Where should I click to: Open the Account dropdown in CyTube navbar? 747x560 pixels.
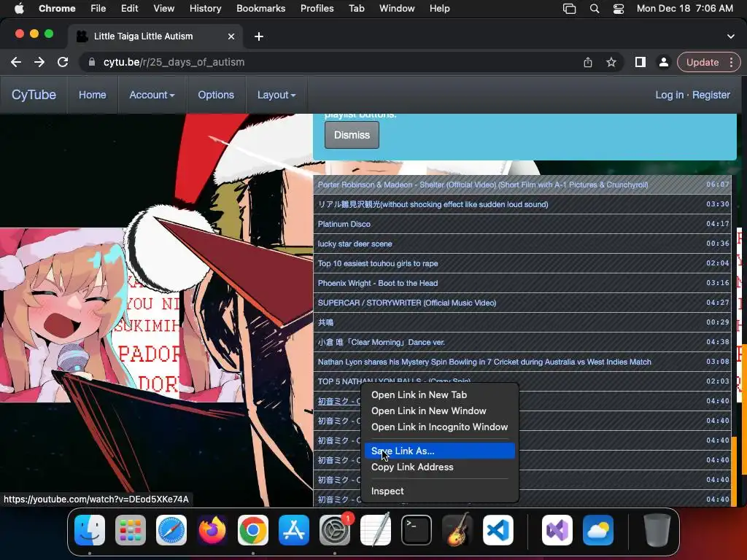(152, 95)
